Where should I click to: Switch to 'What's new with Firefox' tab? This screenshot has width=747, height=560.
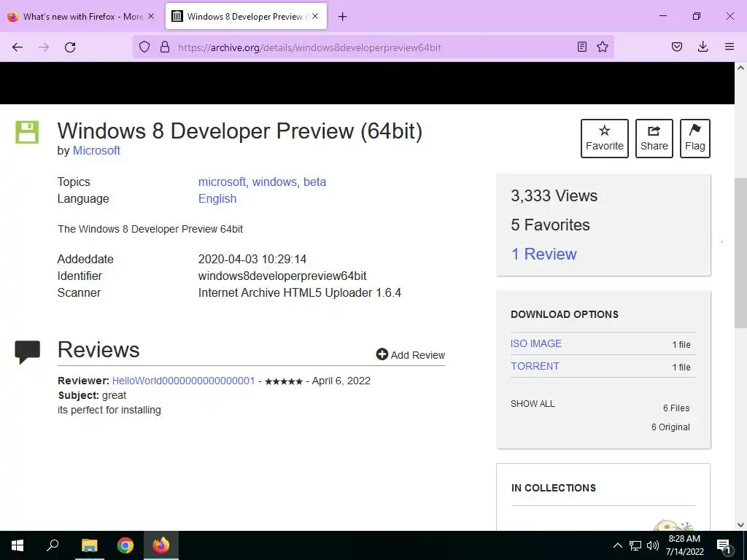point(81,16)
